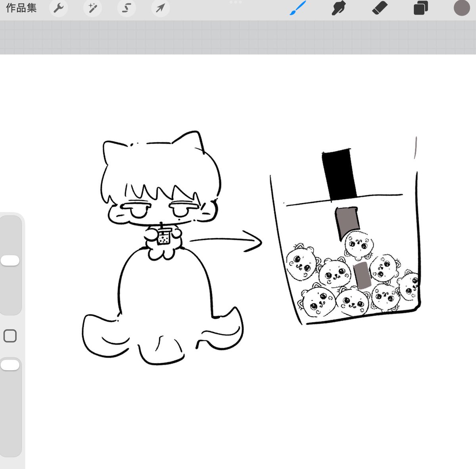The image size is (476, 469).
Task: Tap the square modify button in sidebar
Action: point(10,336)
